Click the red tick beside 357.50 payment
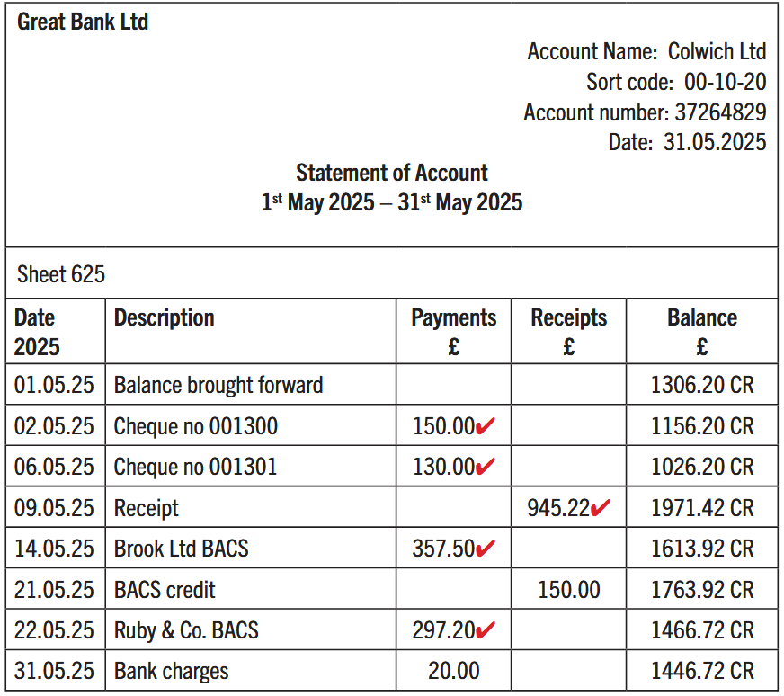Image resolution: width=784 pixels, height=696 pixels. tap(486, 549)
